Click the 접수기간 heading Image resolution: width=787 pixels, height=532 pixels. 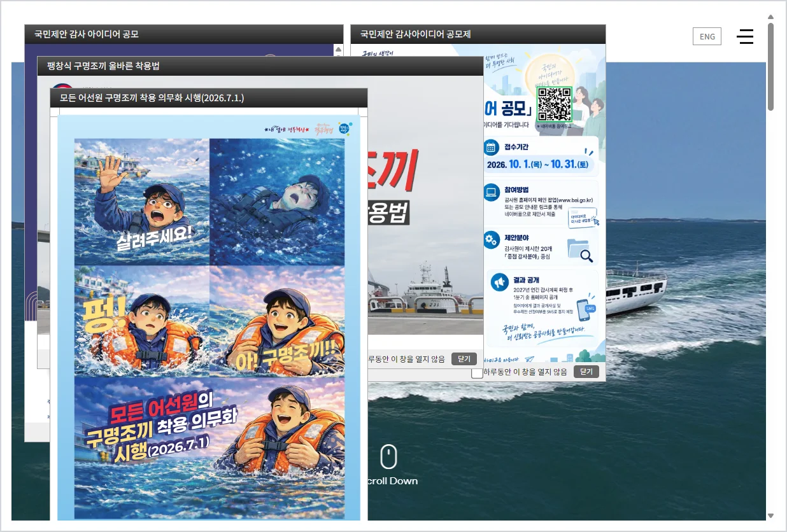pyautogui.click(x=516, y=146)
